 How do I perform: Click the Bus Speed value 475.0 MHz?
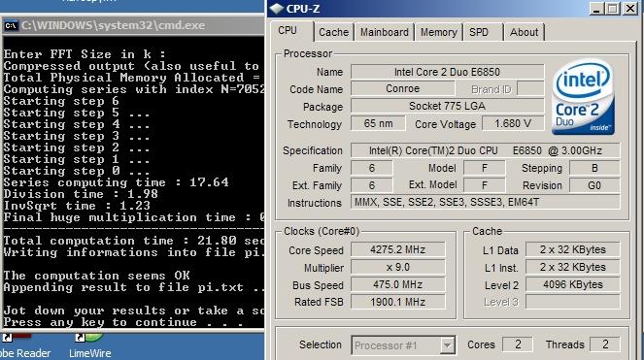397,284
